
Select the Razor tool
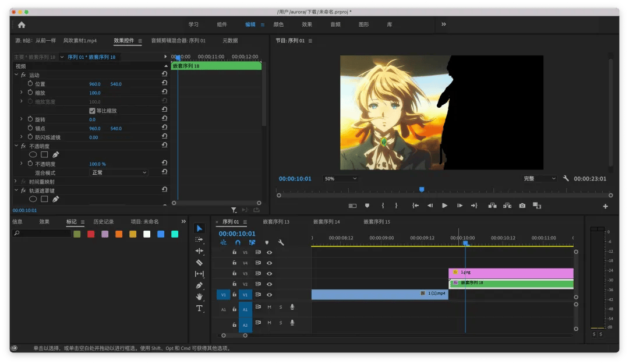click(x=199, y=263)
